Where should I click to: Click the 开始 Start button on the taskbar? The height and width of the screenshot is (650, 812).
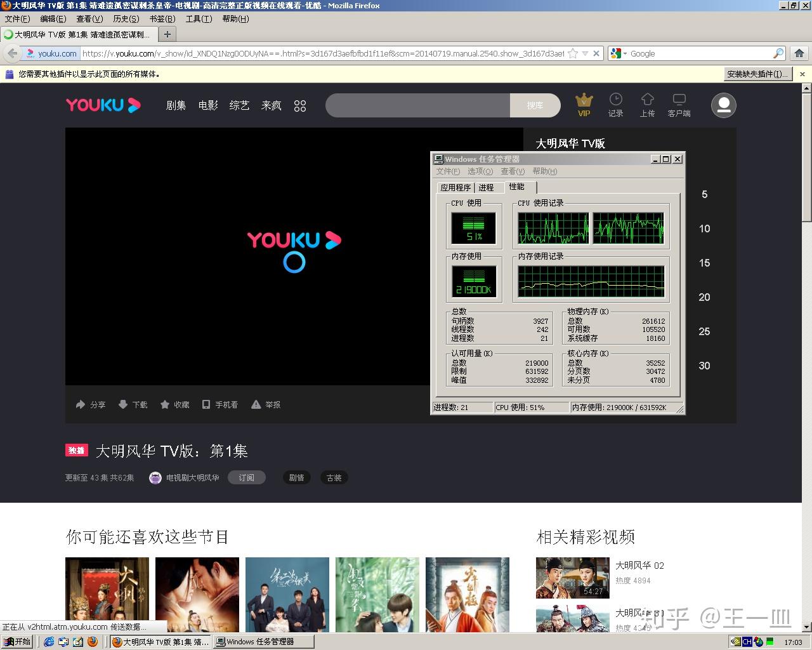pyautogui.click(x=17, y=642)
